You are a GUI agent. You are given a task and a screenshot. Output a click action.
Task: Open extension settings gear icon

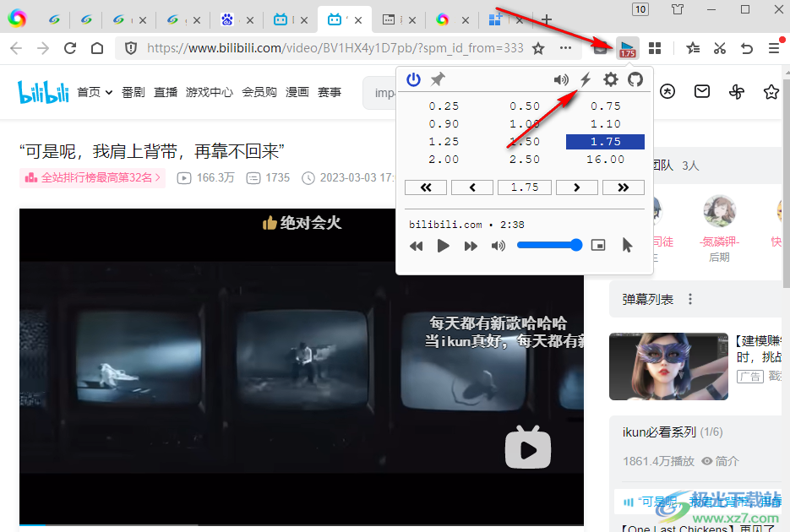pyautogui.click(x=611, y=79)
